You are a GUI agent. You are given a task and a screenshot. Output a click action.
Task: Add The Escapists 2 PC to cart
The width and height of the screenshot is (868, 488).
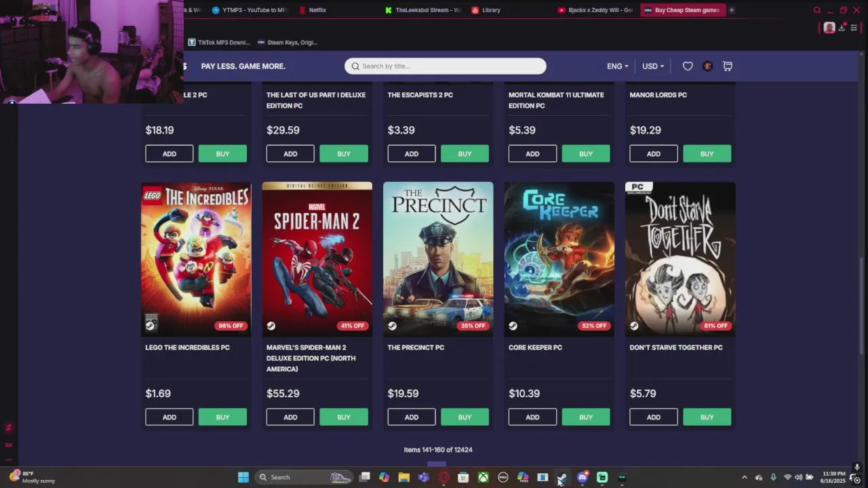pos(412,154)
